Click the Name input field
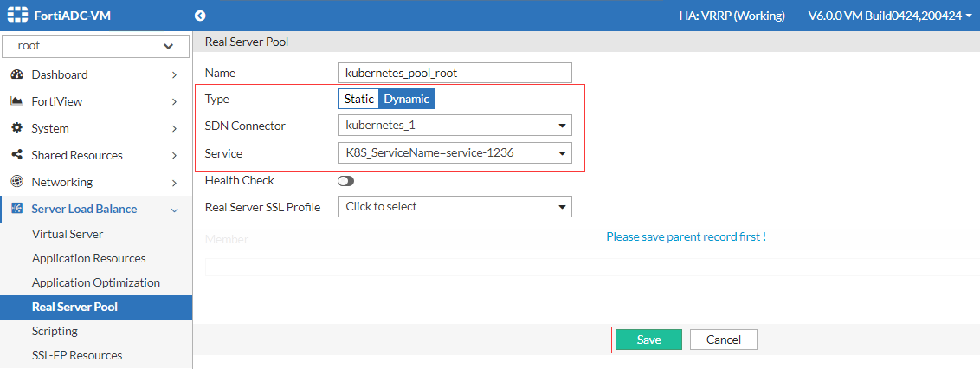 point(455,73)
